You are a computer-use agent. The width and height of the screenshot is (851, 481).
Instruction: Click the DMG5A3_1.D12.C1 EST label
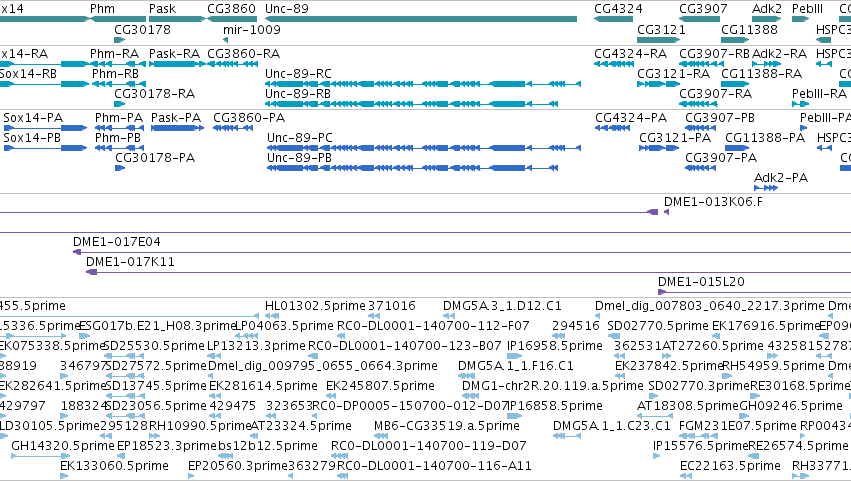(502, 306)
